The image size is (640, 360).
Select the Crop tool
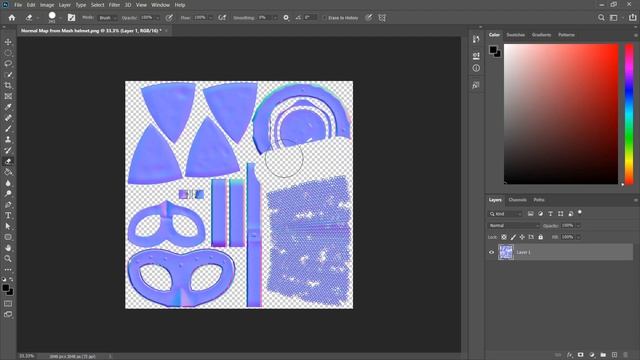pyautogui.click(x=8, y=85)
